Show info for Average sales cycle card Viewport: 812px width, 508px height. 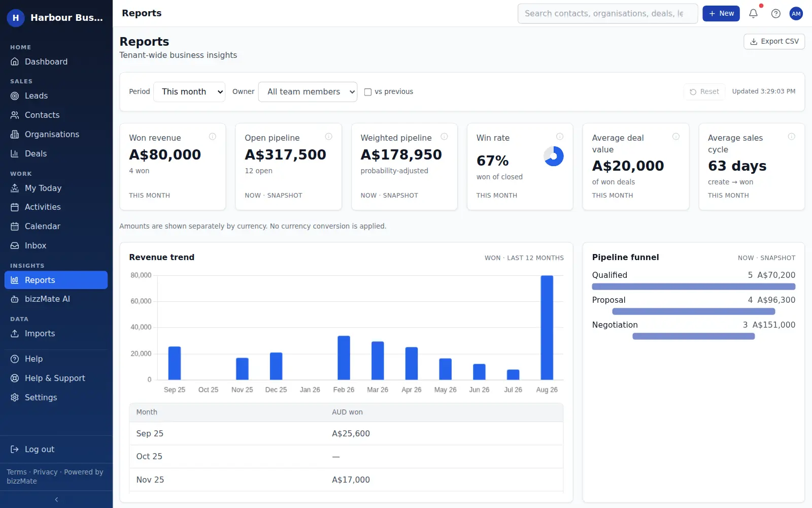coord(791,136)
